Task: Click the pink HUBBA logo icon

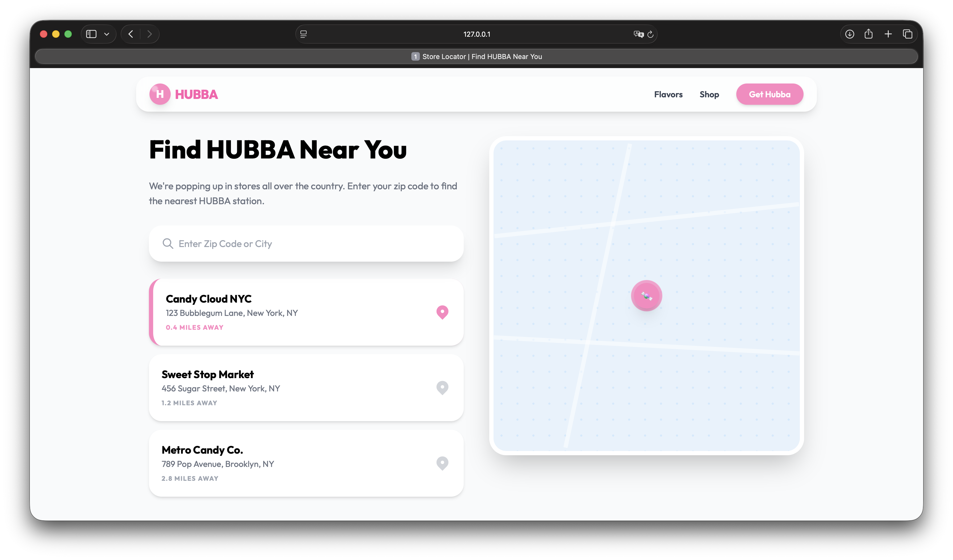Action: (x=160, y=94)
